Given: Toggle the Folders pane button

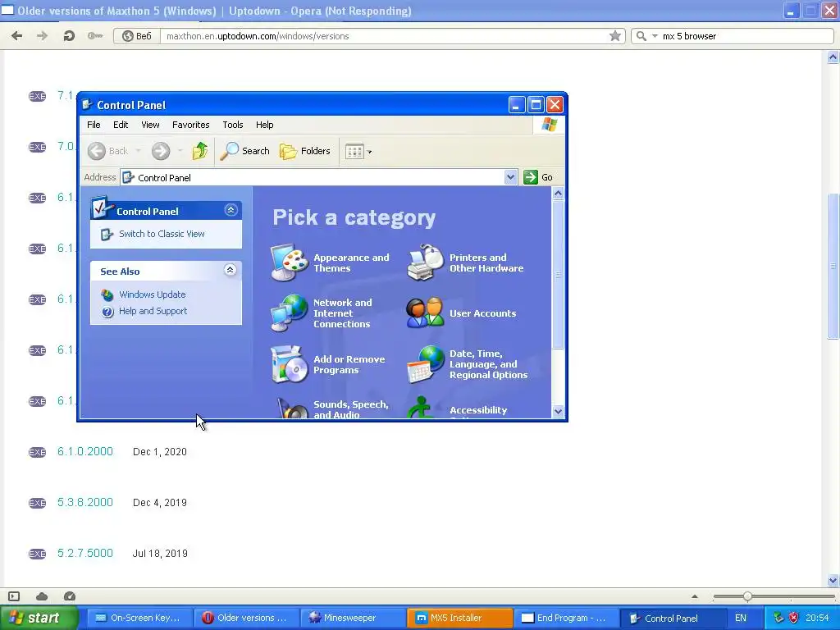Looking at the screenshot, I should [x=305, y=151].
